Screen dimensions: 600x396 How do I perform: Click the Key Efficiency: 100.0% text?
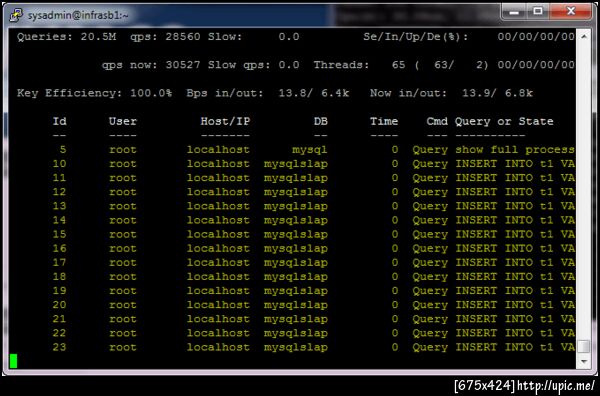94,93
